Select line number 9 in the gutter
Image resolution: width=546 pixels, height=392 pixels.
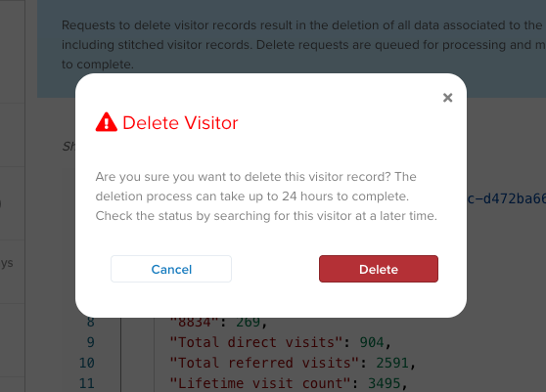(x=91, y=342)
